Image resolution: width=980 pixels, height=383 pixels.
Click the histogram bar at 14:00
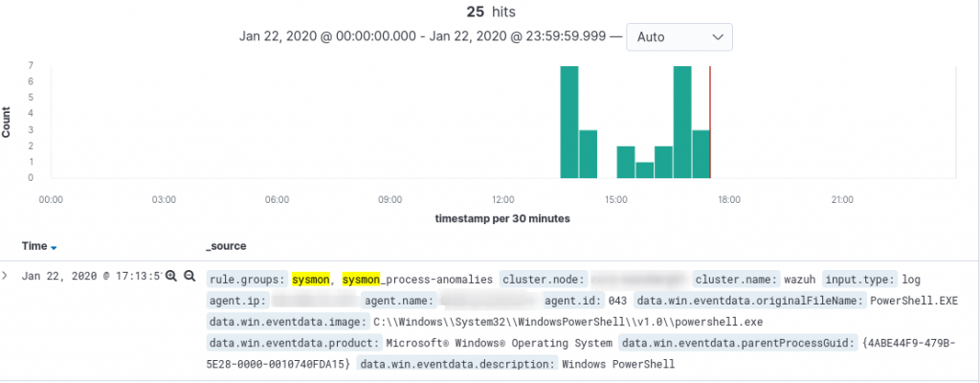pos(589,154)
